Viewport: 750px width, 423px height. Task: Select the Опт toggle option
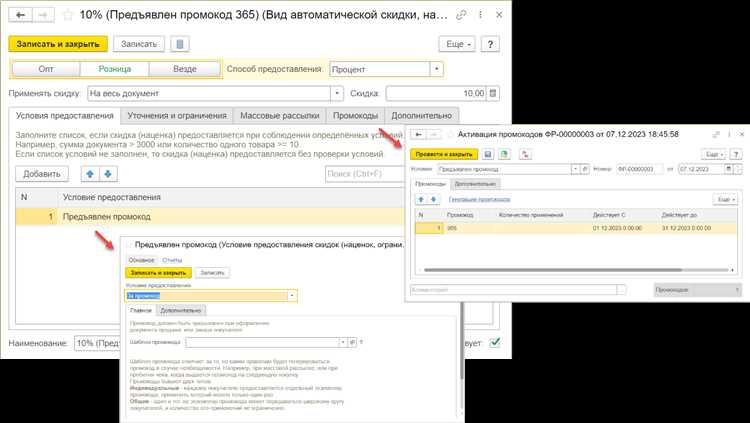46,69
